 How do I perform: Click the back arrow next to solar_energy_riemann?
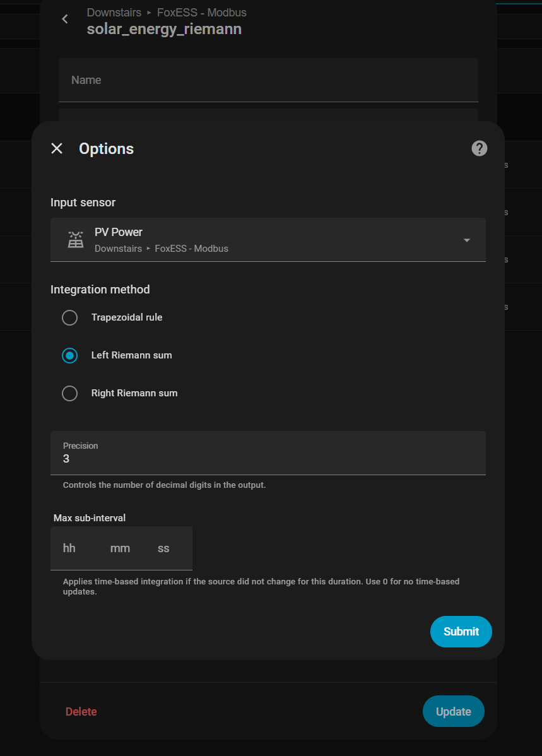pos(65,20)
